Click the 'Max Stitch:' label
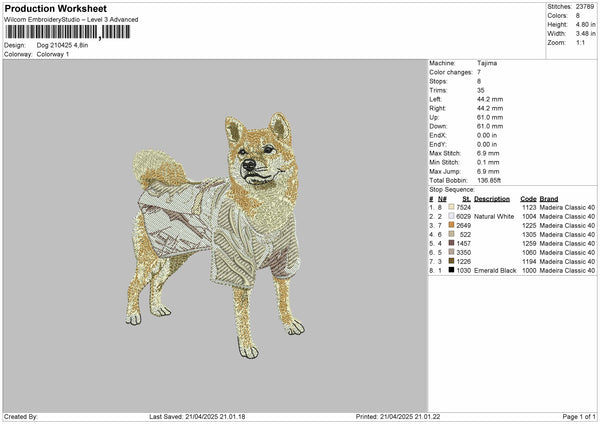This screenshot has height=424, width=600. pos(445,153)
